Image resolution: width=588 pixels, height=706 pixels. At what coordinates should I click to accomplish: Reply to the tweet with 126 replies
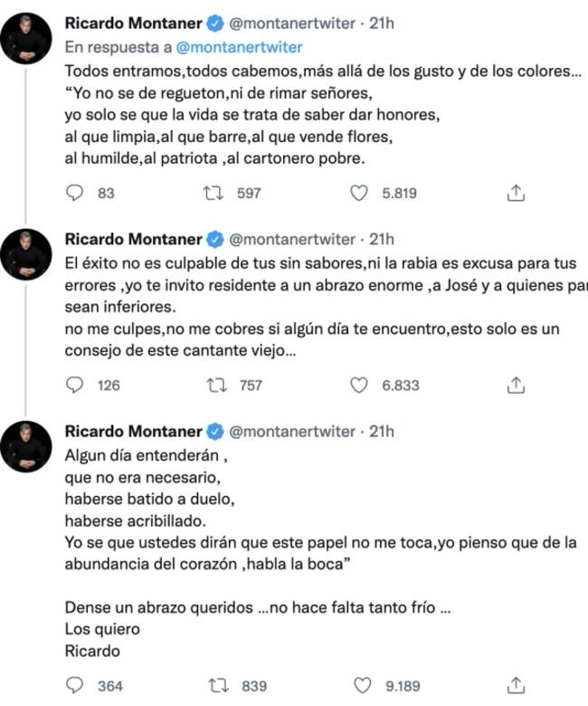click(x=76, y=385)
